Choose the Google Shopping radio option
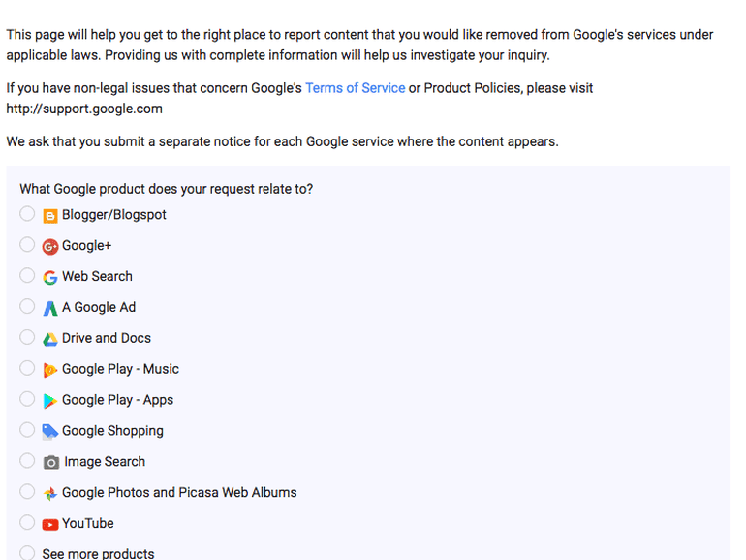 27,430
